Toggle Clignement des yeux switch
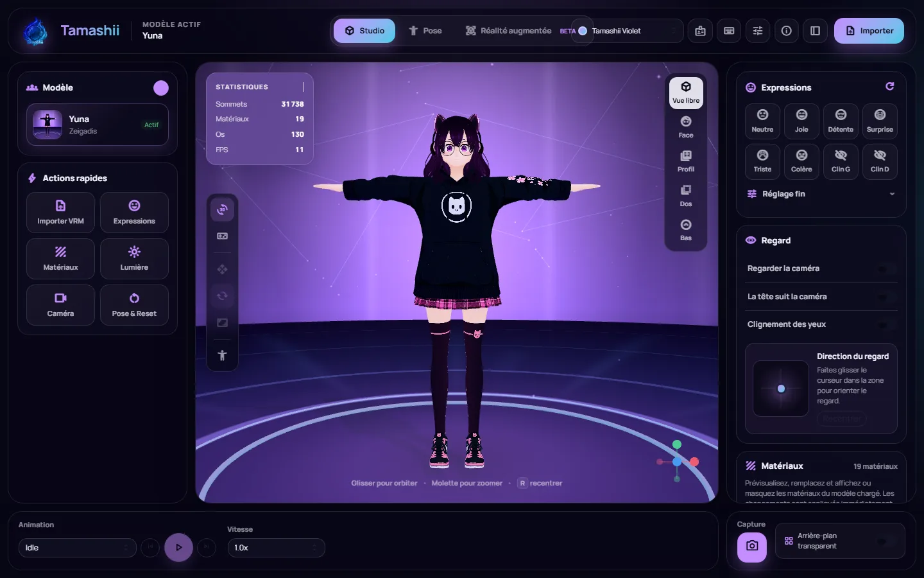Viewport: 924px width, 578px height. (x=887, y=324)
